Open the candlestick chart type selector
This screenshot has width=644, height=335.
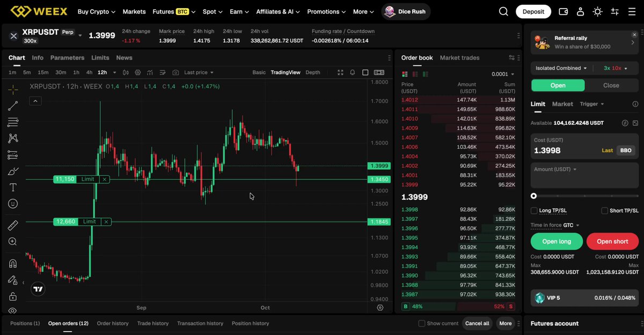click(126, 72)
